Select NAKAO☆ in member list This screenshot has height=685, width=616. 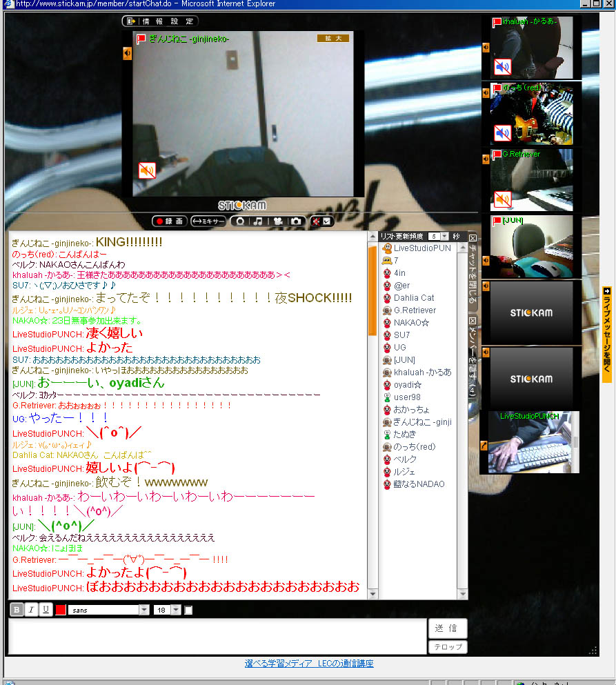pyautogui.click(x=406, y=323)
